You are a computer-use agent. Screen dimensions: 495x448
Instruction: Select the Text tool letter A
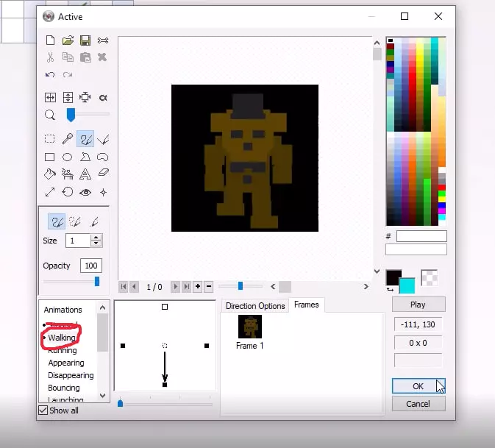click(x=85, y=174)
